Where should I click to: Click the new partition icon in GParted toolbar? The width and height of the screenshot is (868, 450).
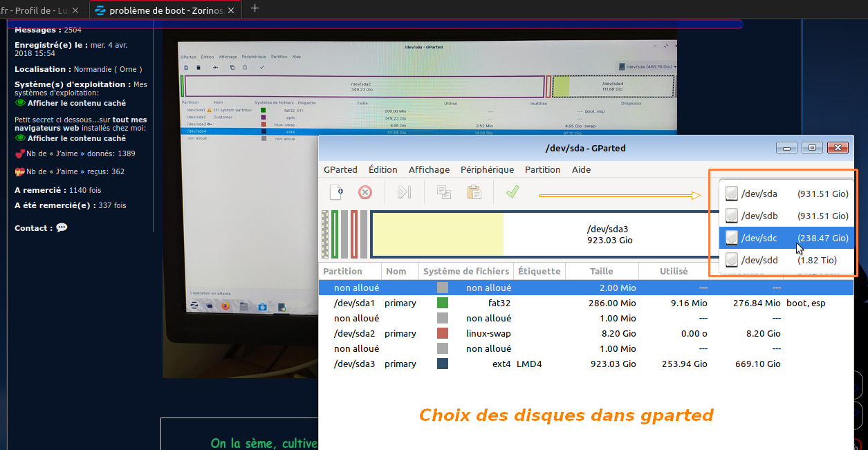[336, 192]
